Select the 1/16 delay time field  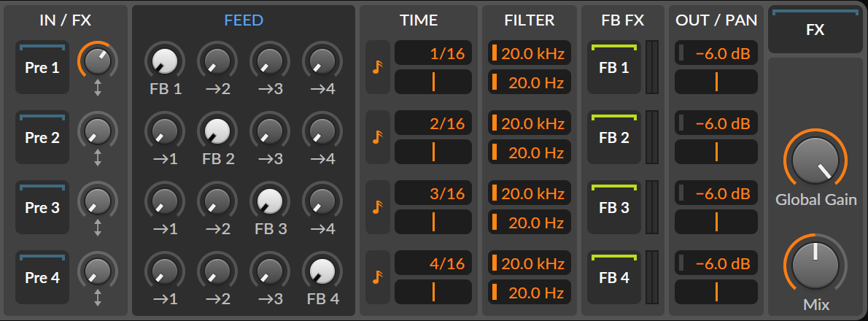click(433, 53)
